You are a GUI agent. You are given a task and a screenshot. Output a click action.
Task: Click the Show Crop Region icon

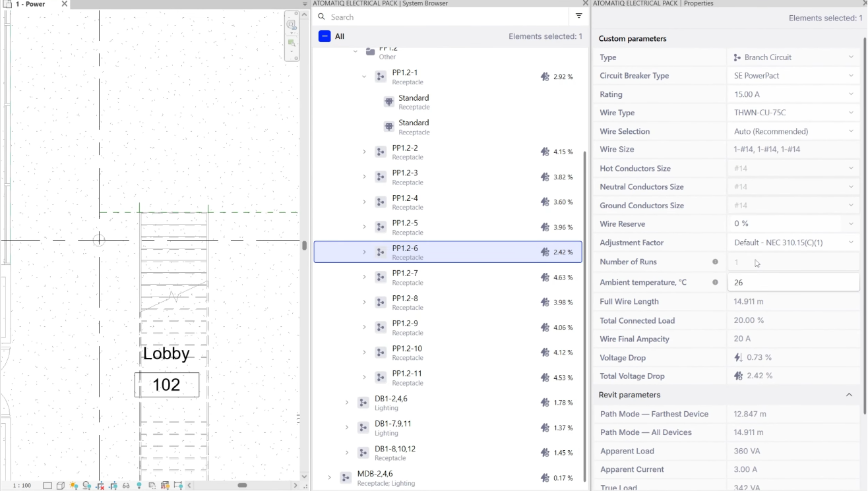point(113,486)
